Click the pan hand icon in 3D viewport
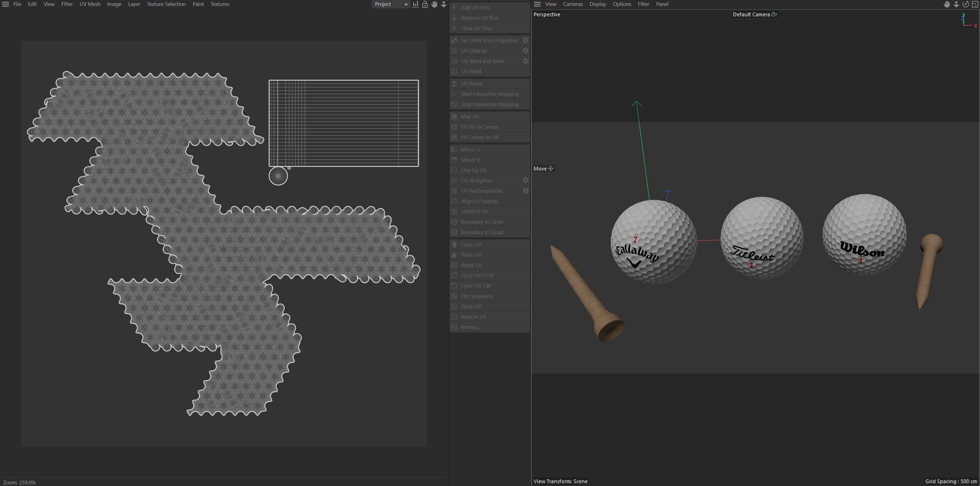 pyautogui.click(x=947, y=4)
